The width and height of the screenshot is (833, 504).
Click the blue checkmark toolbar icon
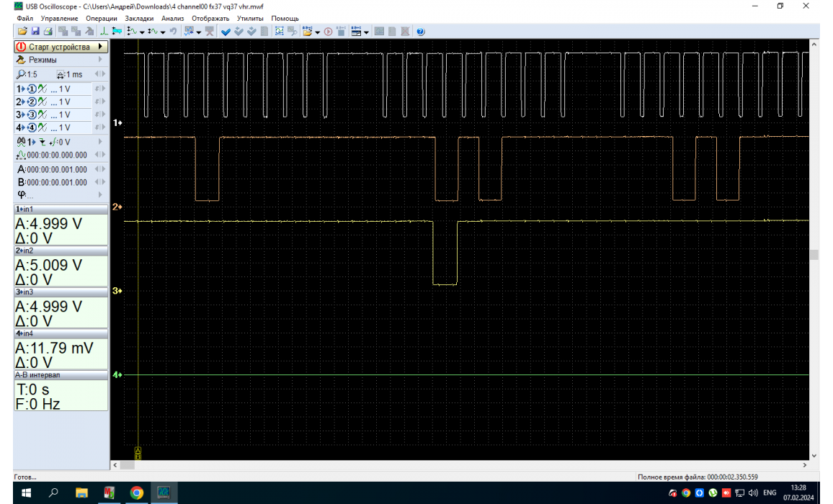click(x=226, y=32)
